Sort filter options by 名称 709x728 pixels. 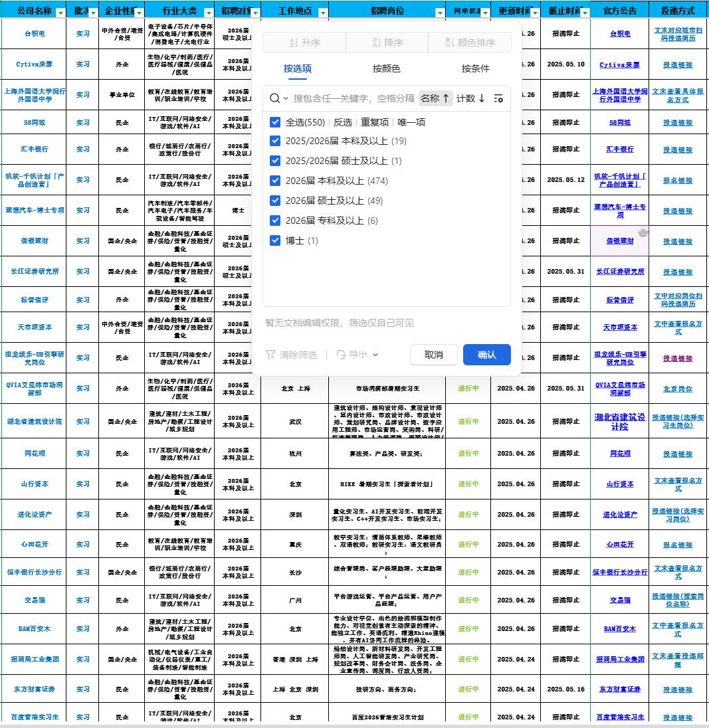pyautogui.click(x=435, y=98)
